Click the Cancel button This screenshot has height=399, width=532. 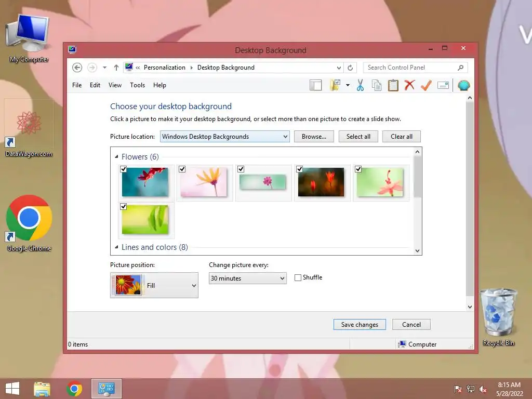click(x=411, y=324)
